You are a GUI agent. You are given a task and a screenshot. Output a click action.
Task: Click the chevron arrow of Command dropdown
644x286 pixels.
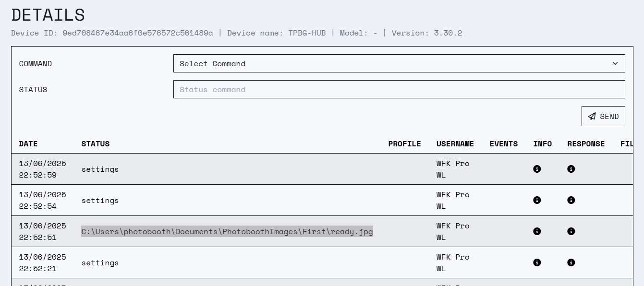615,63
